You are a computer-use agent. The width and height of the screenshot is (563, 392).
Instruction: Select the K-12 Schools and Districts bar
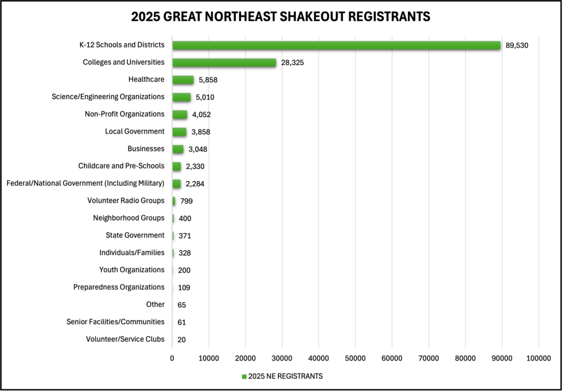click(336, 45)
